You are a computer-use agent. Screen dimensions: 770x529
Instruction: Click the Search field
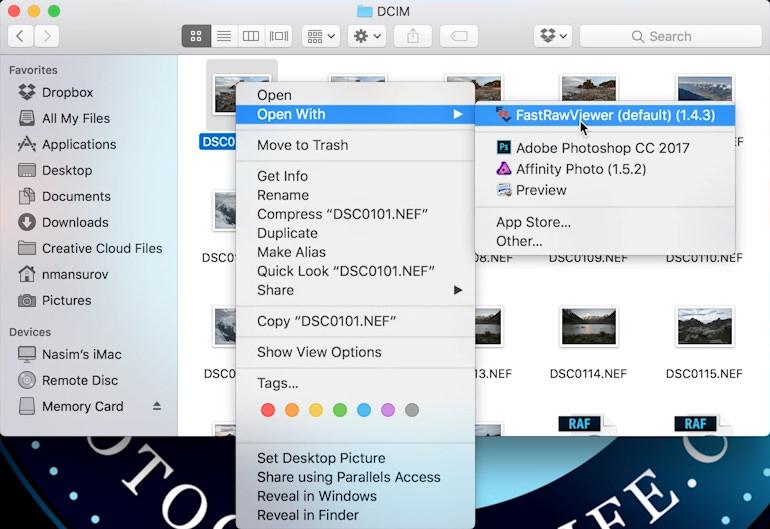coord(668,36)
